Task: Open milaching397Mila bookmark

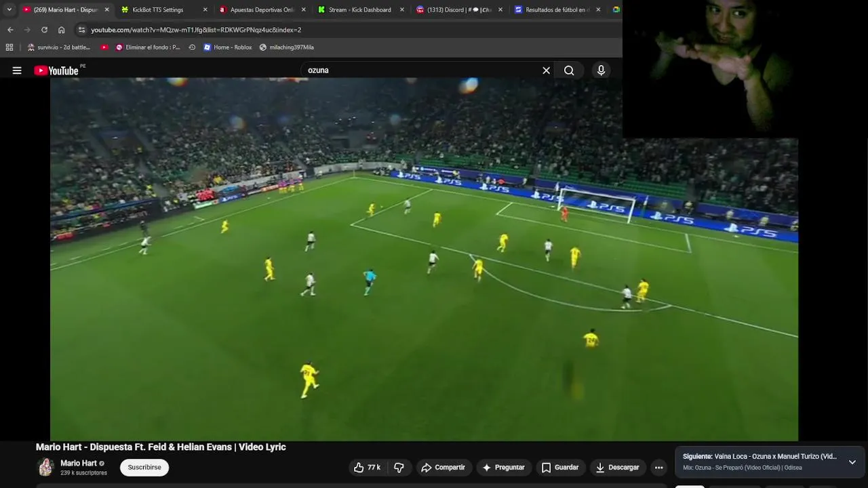Action: pyautogui.click(x=286, y=47)
